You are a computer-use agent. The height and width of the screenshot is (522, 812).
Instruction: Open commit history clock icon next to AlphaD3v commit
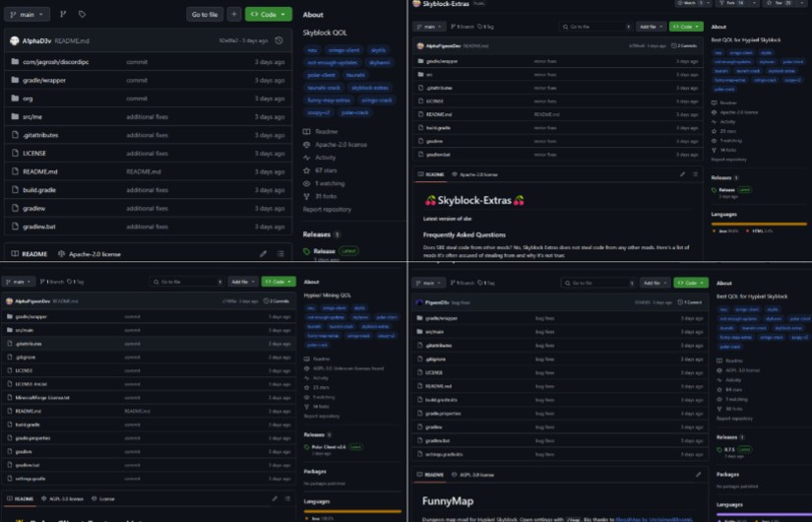point(280,41)
